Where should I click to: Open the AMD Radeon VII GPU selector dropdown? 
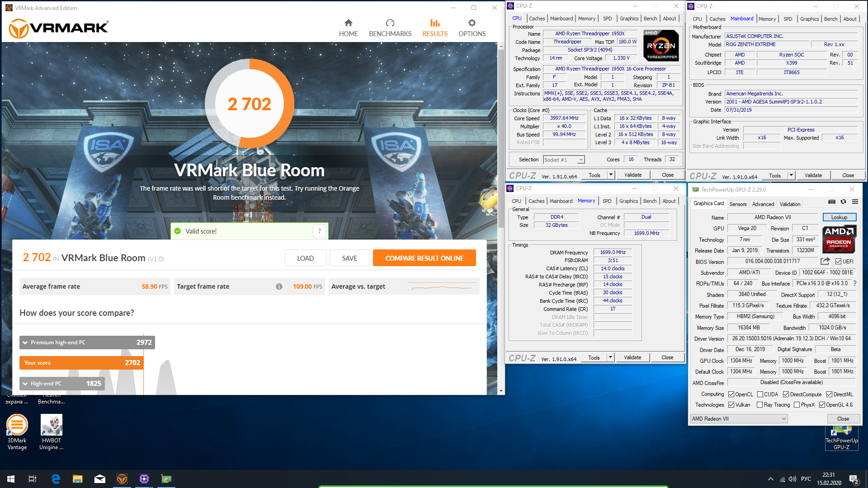(x=739, y=419)
